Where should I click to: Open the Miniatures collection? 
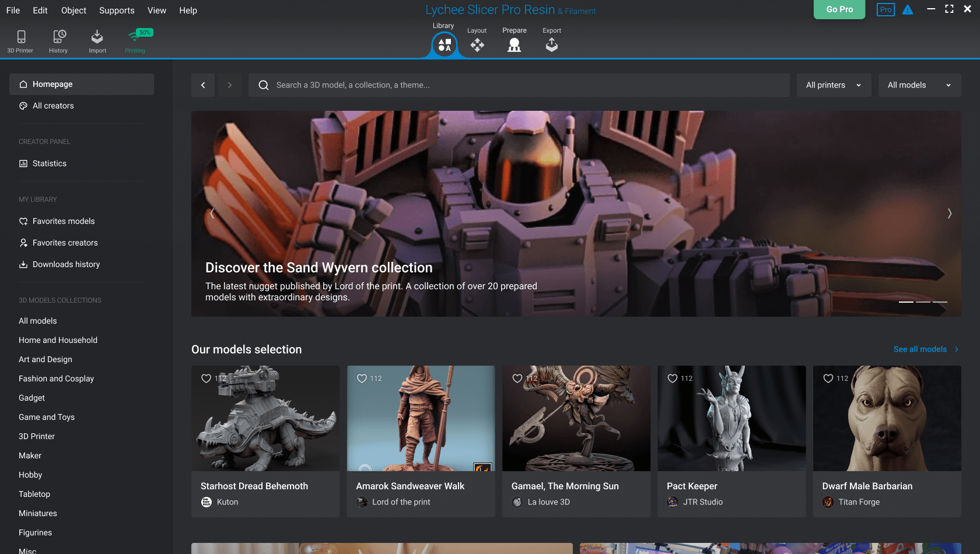pos(38,513)
